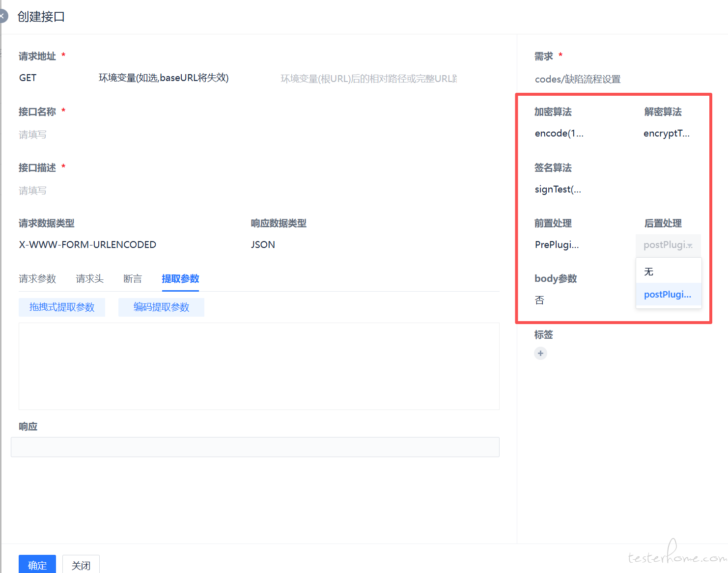
Task: Click the 拖拽式提取参数 button
Action: click(62, 307)
